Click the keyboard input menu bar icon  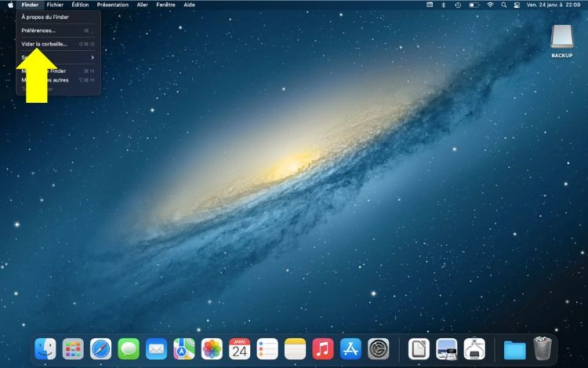(430, 5)
